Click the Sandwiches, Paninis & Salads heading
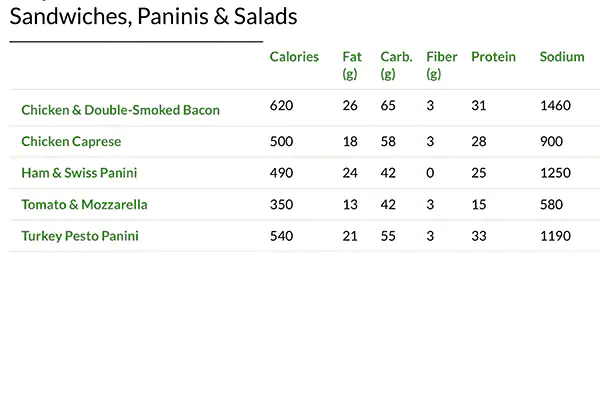The image size is (600, 404). click(x=153, y=17)
